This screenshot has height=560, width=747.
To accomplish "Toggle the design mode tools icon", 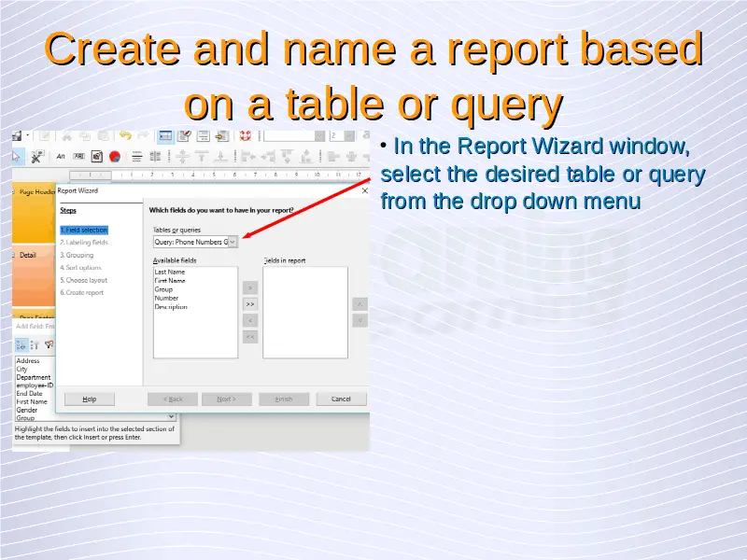I will pos(36,156).
